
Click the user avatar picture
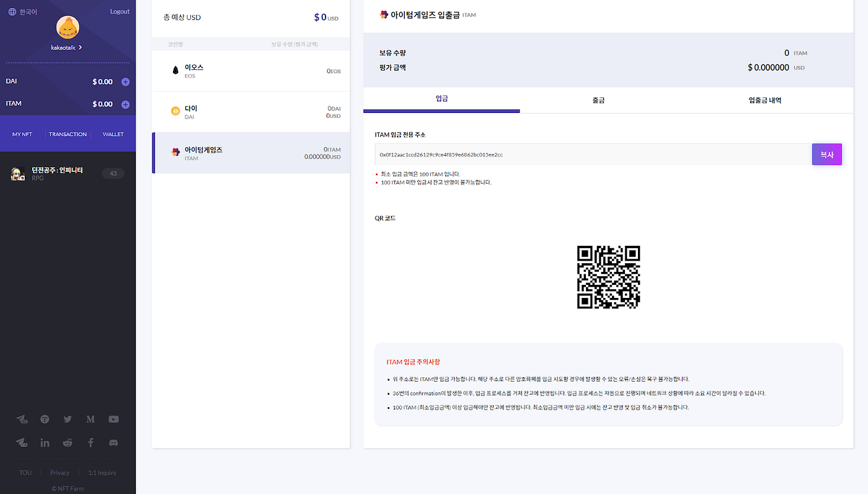click(x=68, y=27)
